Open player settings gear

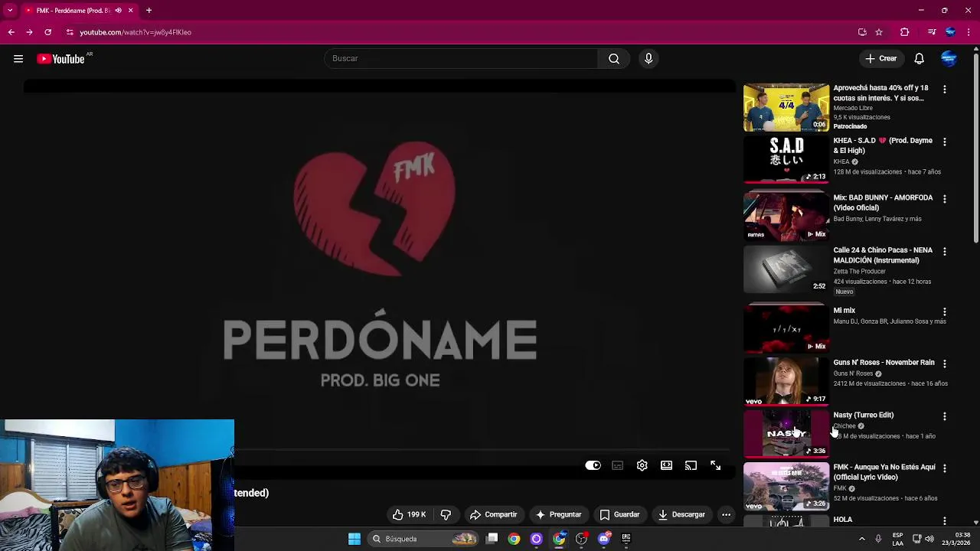tap(642, 465)
